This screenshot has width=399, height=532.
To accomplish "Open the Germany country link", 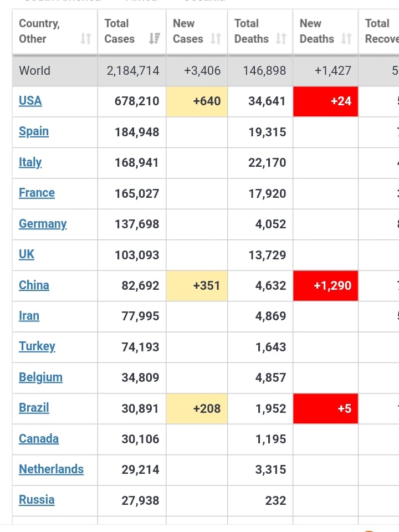I will (x=43, y=224).
